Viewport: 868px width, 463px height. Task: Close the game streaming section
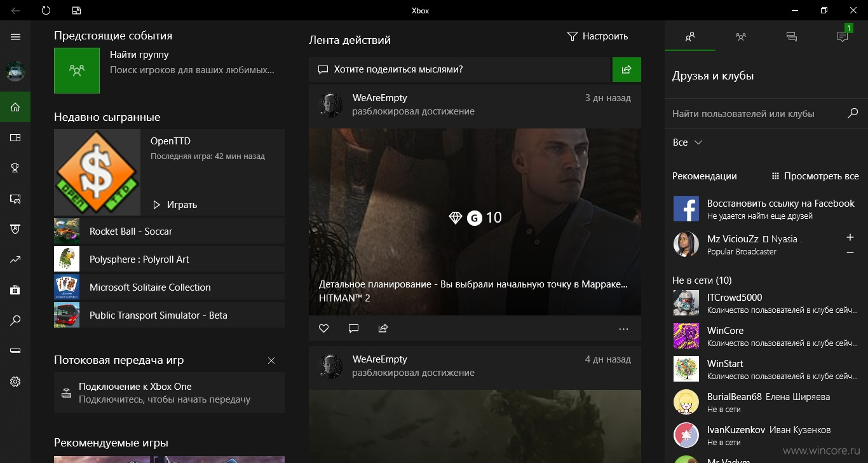tap(271, 361)
